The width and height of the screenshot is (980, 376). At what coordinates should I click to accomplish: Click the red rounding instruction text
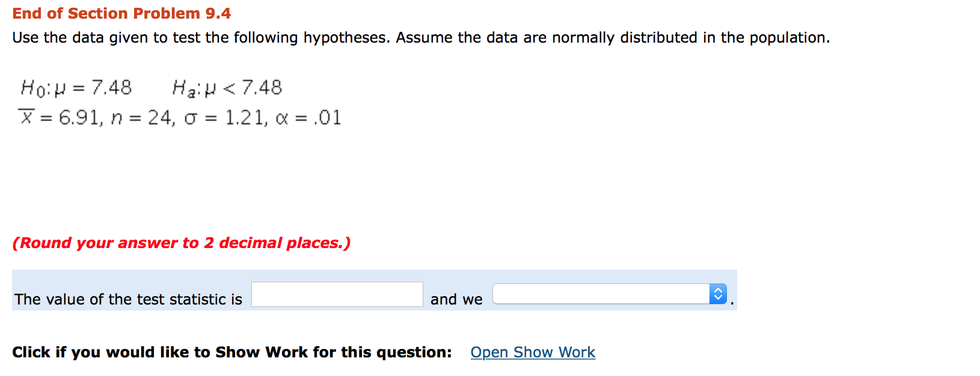coord(182,243)
